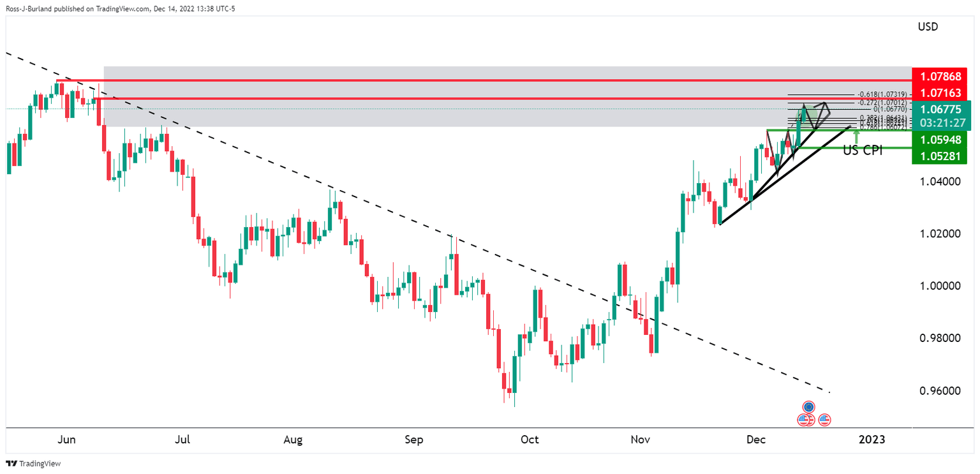Click the 1.00000 price scale label
Screen dimensions: 980x474
click(x=941, y=286)
